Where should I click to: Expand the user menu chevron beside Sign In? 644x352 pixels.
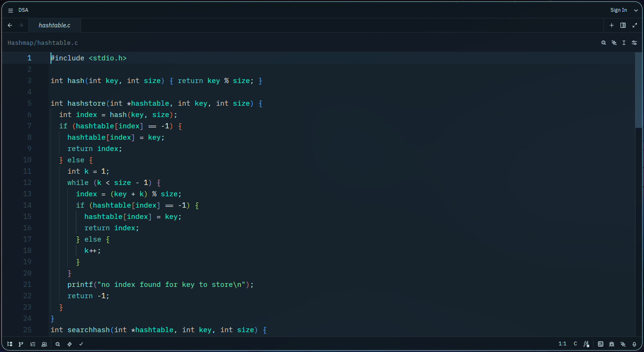pos(636,10)
